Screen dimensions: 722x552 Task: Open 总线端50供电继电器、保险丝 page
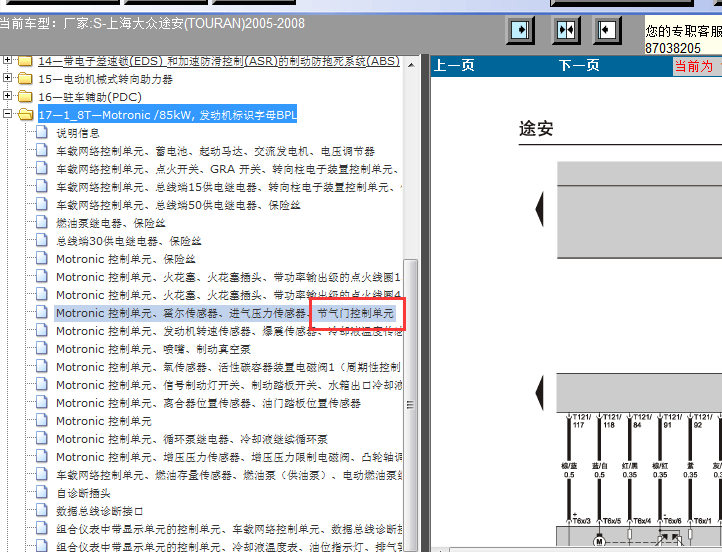point(178,205)
